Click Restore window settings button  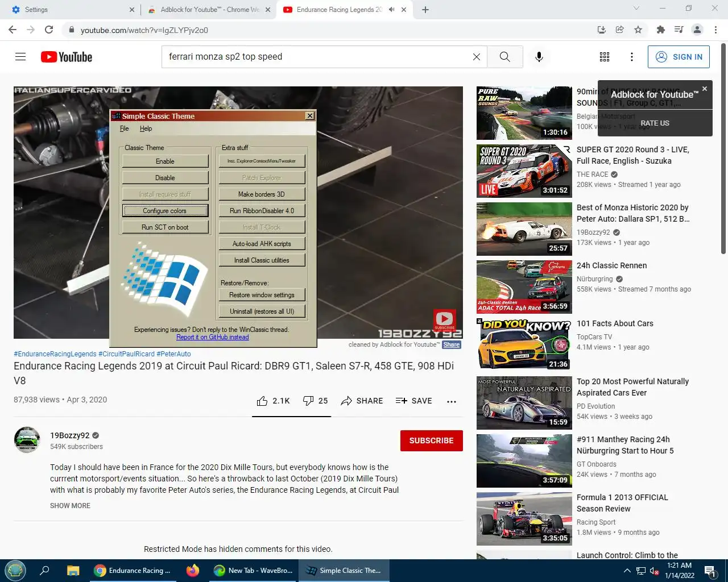[x=262, y=295]
